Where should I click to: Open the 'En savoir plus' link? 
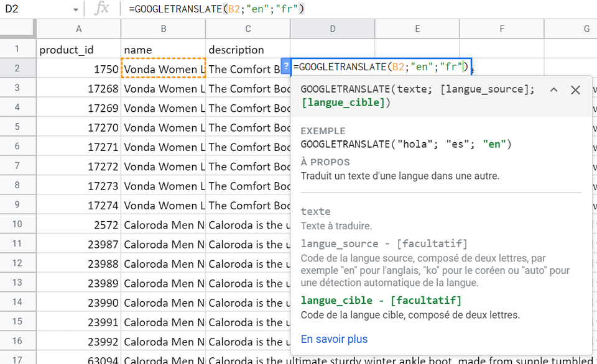334,339
